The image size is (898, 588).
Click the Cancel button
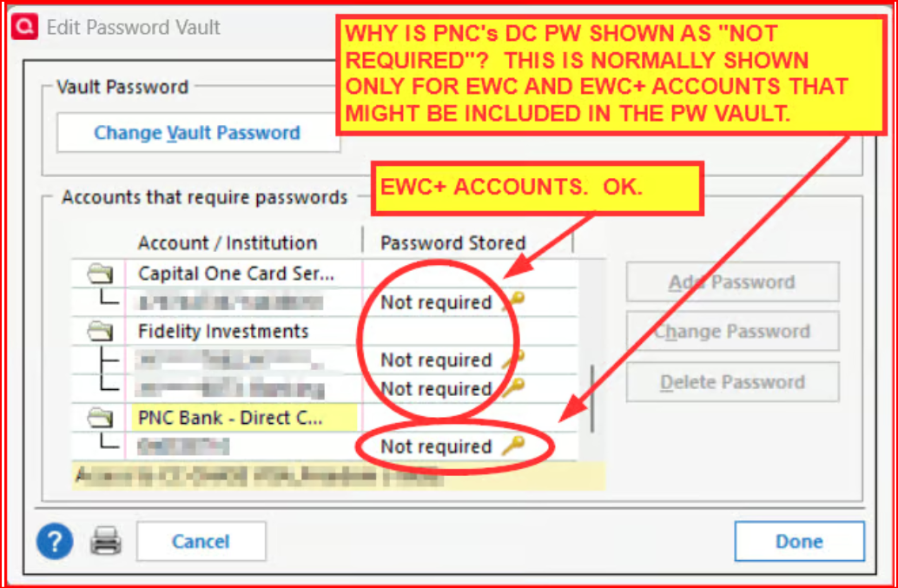coord(201,541)
